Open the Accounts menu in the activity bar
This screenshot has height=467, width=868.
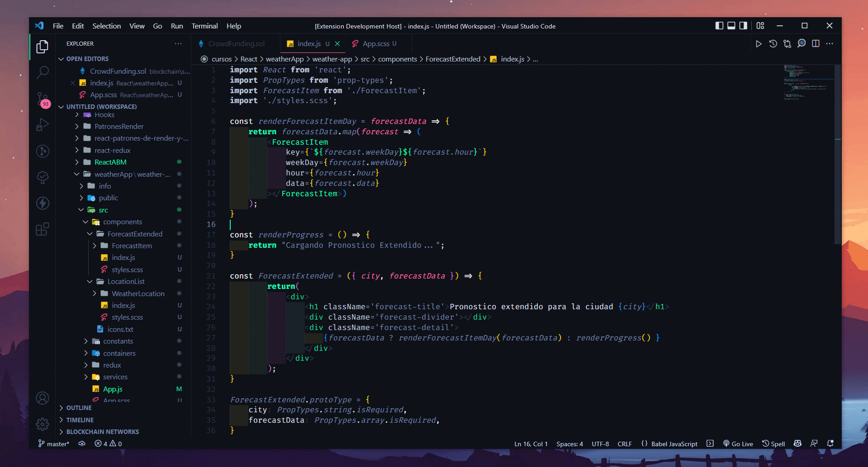pyautogui.click(x=43, y=398)
